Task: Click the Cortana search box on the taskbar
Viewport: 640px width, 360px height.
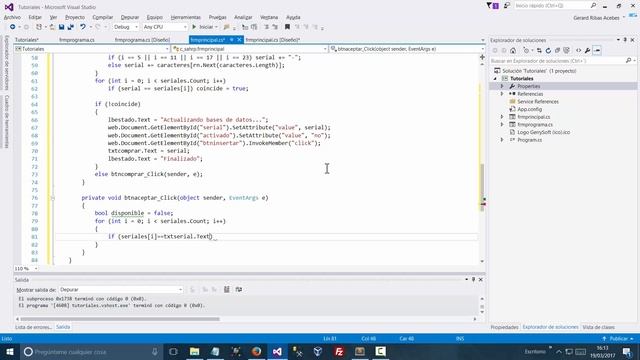Action: click(x=91, y=351)
